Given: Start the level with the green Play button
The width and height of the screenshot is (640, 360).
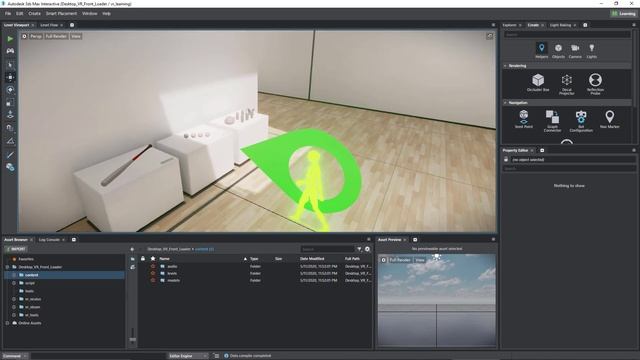Looking at the screenshot, I should click(10, 39).
